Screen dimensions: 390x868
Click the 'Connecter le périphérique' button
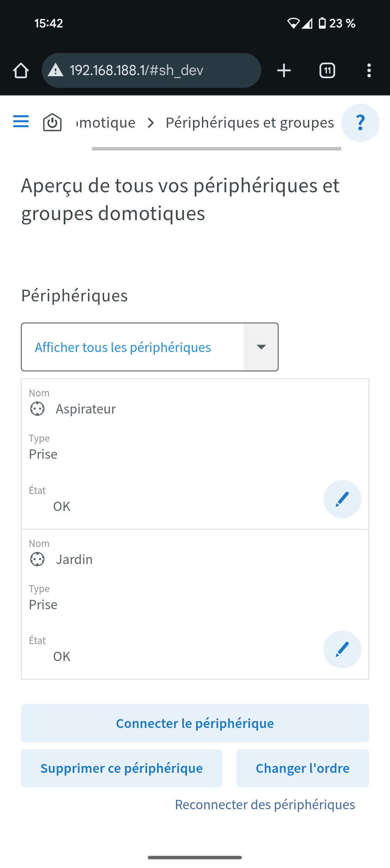pyautogui.click(x=195, y=723)
